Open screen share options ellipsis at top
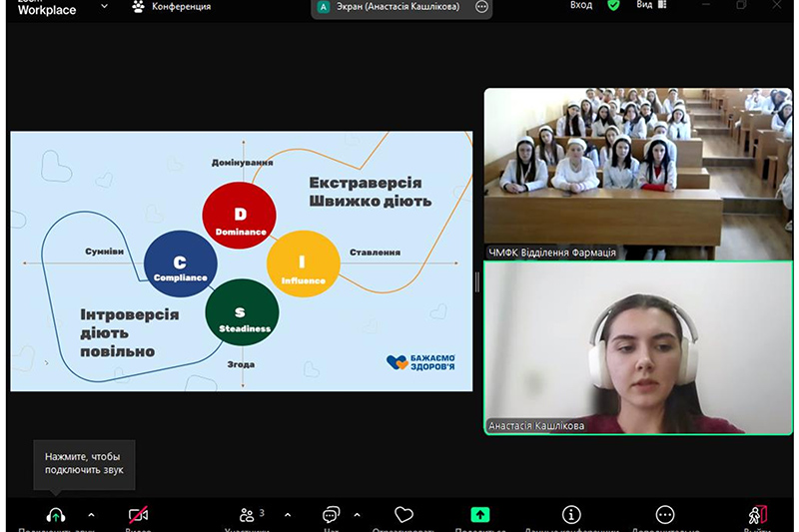 click(x=481, y=7)
